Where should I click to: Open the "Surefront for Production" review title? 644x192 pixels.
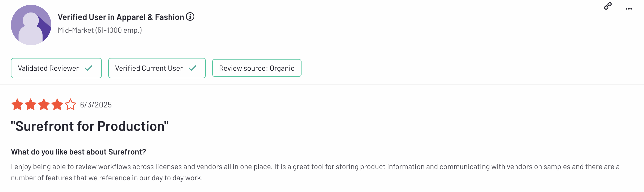(90, 126)
